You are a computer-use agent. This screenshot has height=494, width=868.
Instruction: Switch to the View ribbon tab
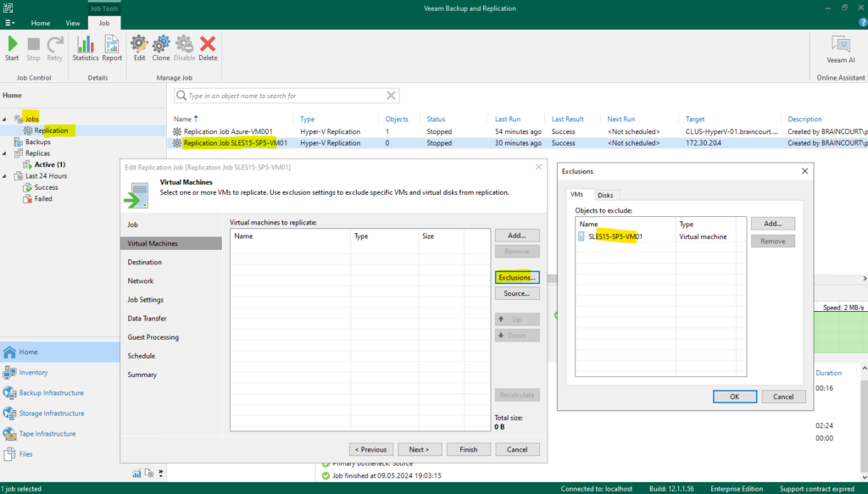point(73,23)
